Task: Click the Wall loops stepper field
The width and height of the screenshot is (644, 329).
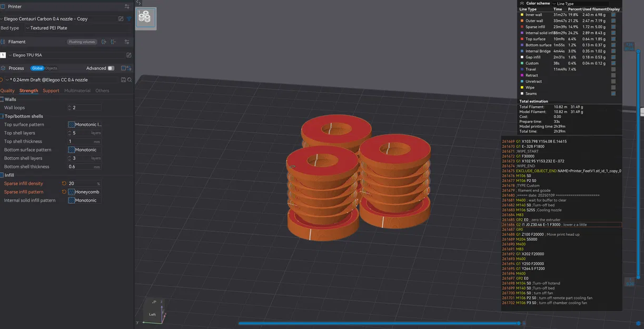Action: [84, 107]
